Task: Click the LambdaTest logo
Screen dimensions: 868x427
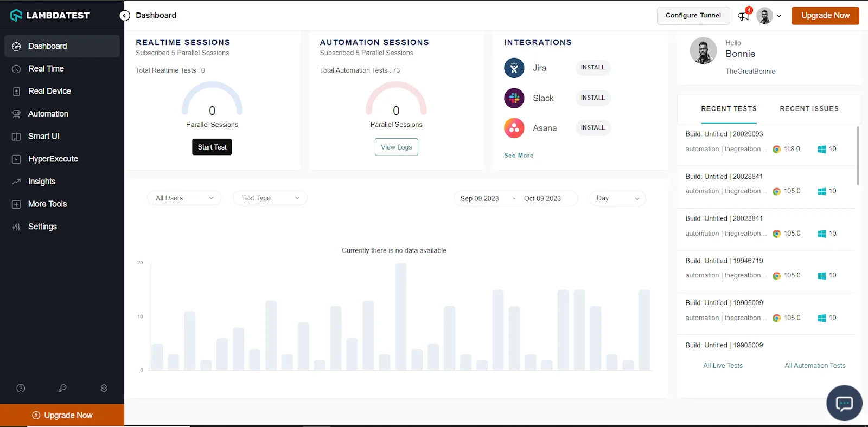Action: (x=50, y=15)
